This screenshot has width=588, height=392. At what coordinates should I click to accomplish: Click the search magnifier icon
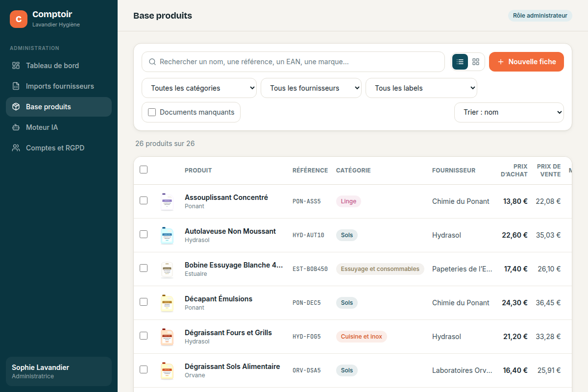152,62
